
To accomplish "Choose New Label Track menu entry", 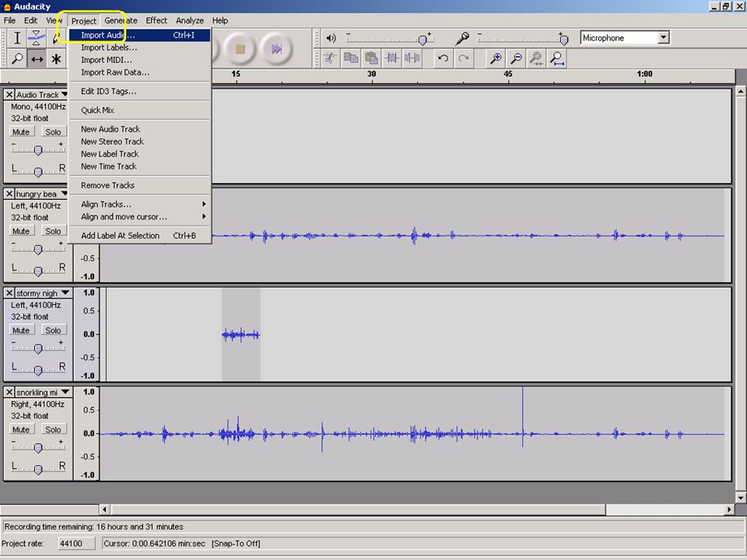I will tap(139, 154).
